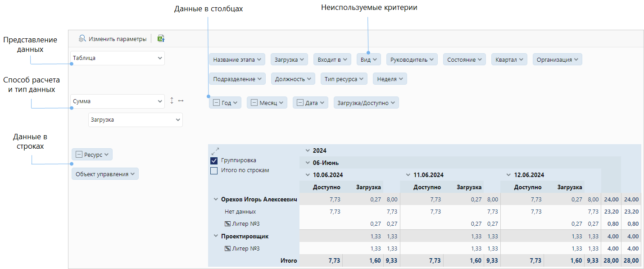Click minus icon on the Ресурс chip

click(79, 155)
